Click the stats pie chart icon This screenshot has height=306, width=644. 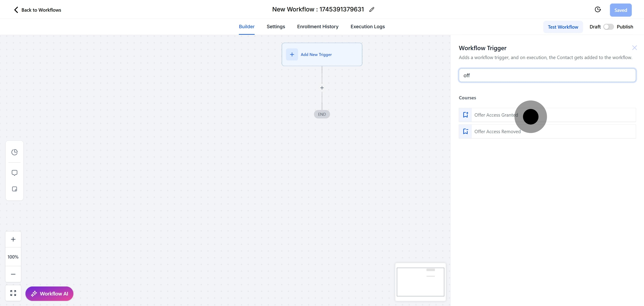(x=15, y=152)
